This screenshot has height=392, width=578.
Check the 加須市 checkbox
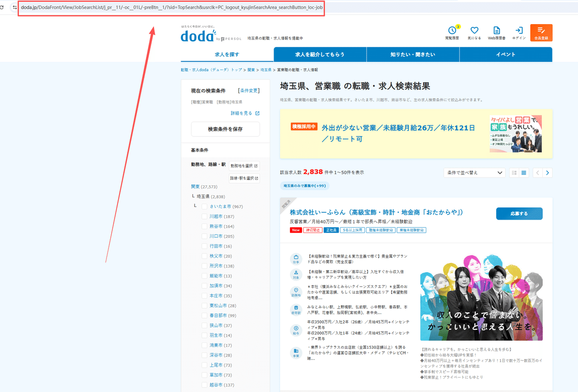pyautogui.click(x=204, y=286)
